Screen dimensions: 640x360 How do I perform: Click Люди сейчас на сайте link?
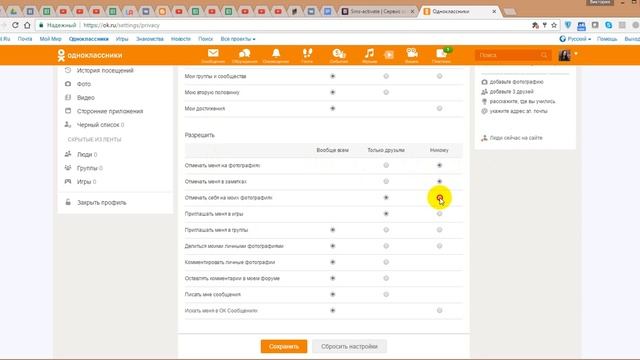tap(516, 138)
